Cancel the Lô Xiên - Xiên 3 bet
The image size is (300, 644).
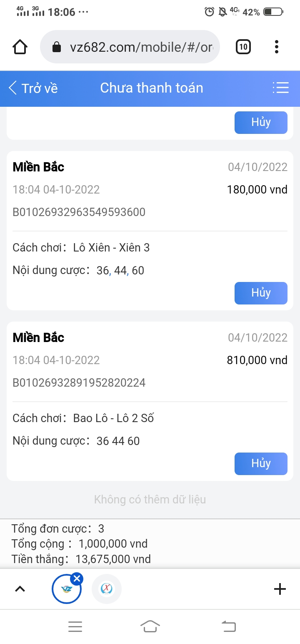click(x=261, y=293)
